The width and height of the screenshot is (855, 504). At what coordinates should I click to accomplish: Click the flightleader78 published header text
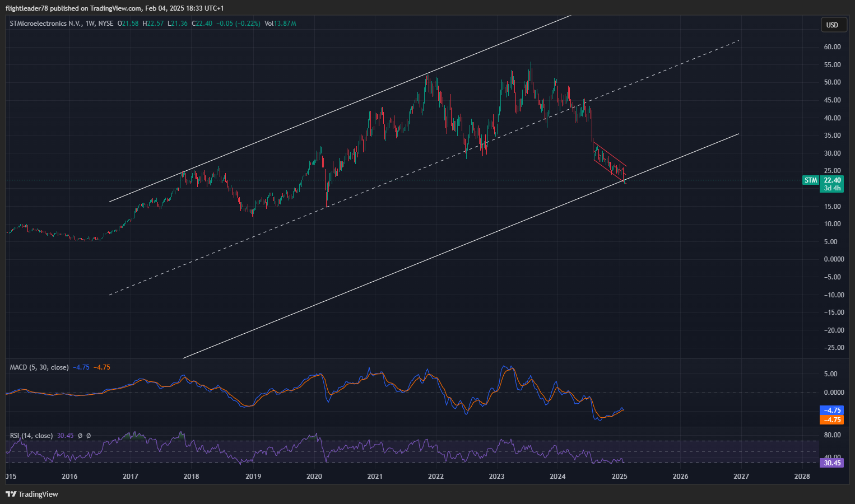115,8
